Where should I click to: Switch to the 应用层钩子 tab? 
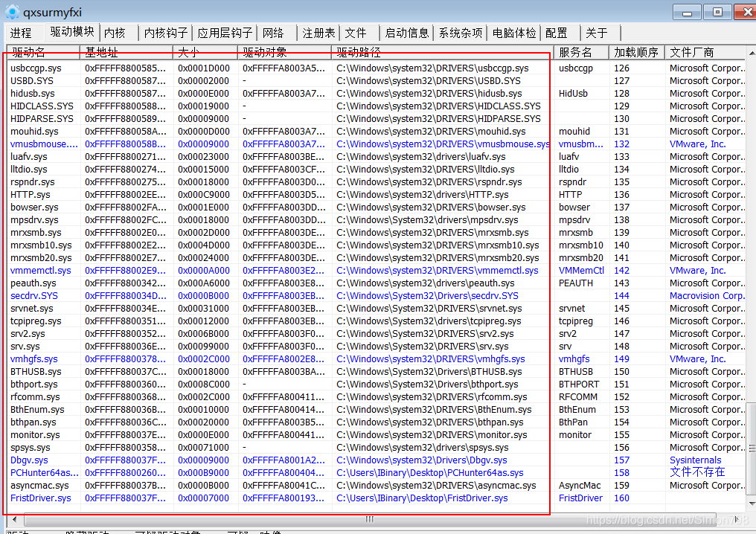point(225,33)
